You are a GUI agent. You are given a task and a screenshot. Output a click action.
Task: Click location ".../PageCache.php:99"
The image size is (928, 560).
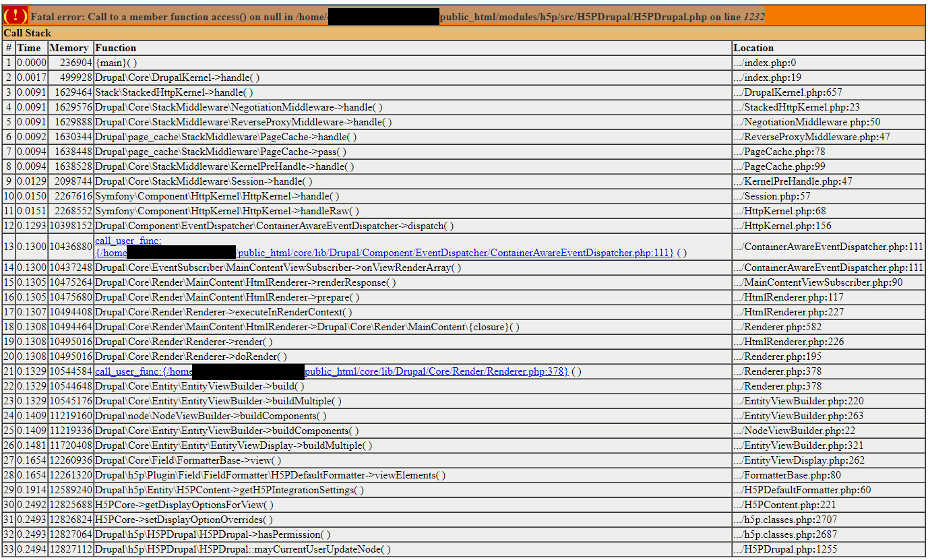click(780, 166)
